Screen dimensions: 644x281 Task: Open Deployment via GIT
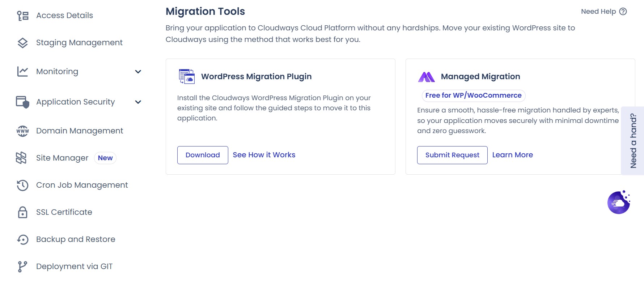(x=75, y=267)
